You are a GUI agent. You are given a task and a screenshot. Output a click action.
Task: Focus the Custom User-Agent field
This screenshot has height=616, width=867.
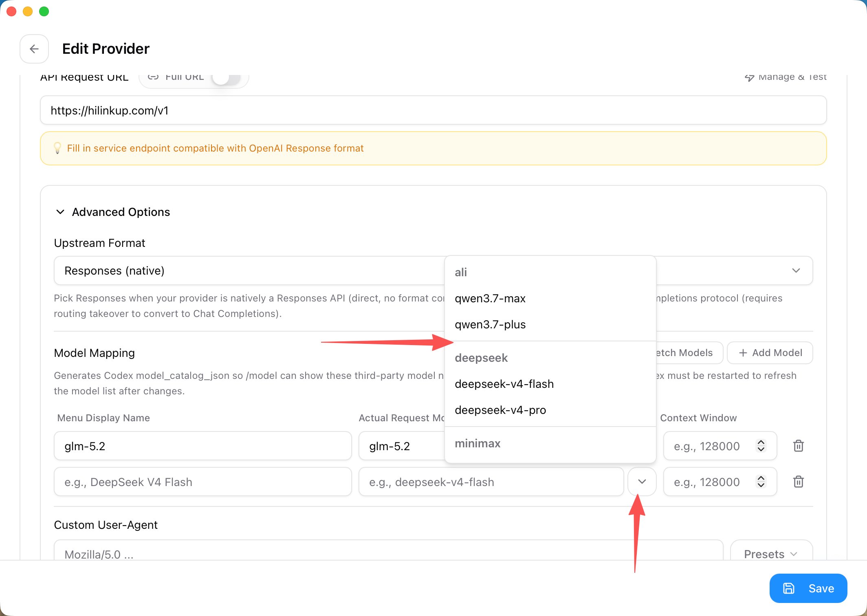click(x=389, y=551)
